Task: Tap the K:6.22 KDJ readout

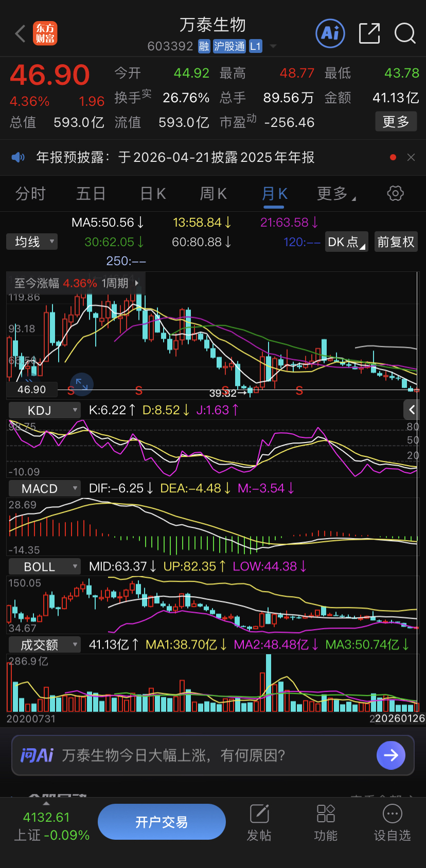Action: pyautogui.click(x=112, y=410)
